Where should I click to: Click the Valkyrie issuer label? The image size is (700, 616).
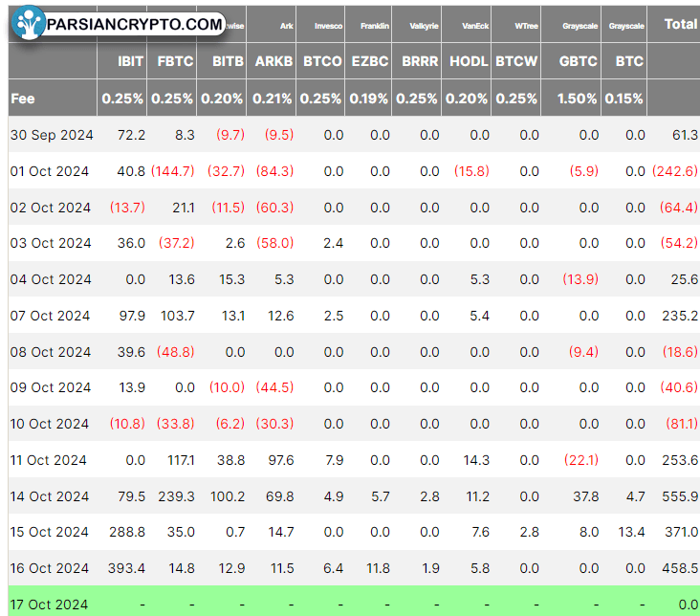coord(424,27)
